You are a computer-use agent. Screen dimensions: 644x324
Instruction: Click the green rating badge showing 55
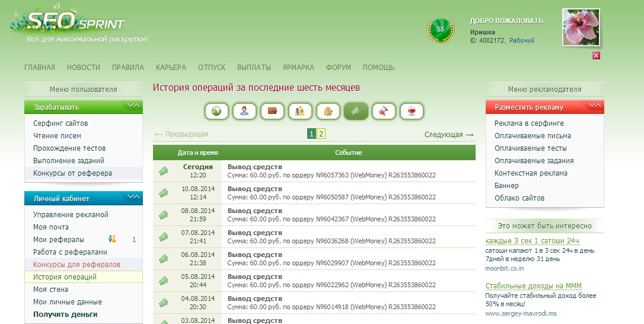[441, 30]
